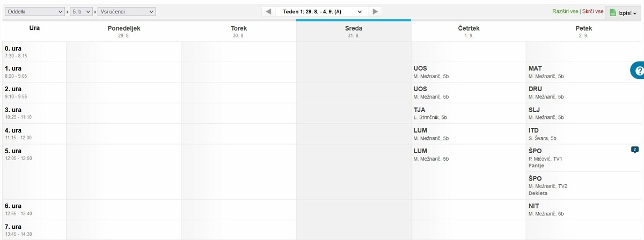
Task: Open the TJA lesson on Četrtek
Action: (x=469, y=113)
